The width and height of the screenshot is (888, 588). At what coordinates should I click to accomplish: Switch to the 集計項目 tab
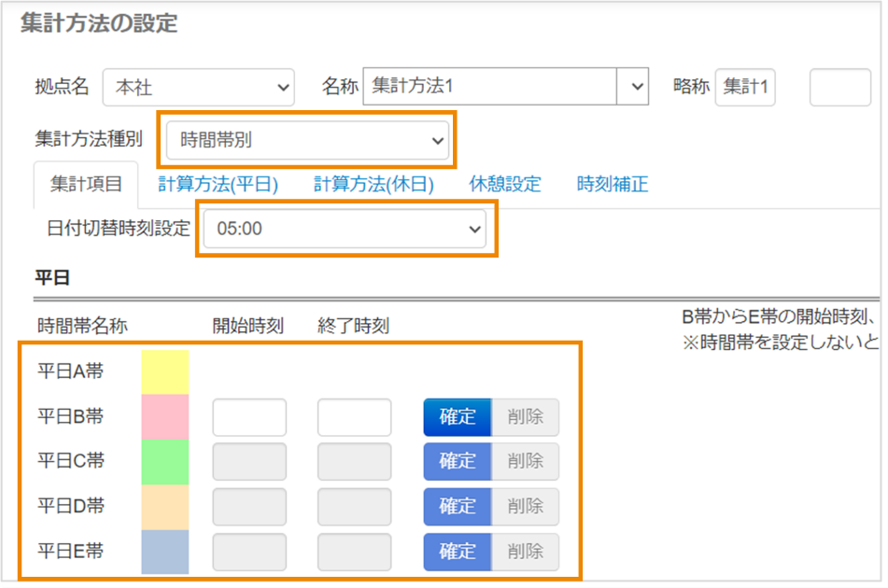[86, 184]
